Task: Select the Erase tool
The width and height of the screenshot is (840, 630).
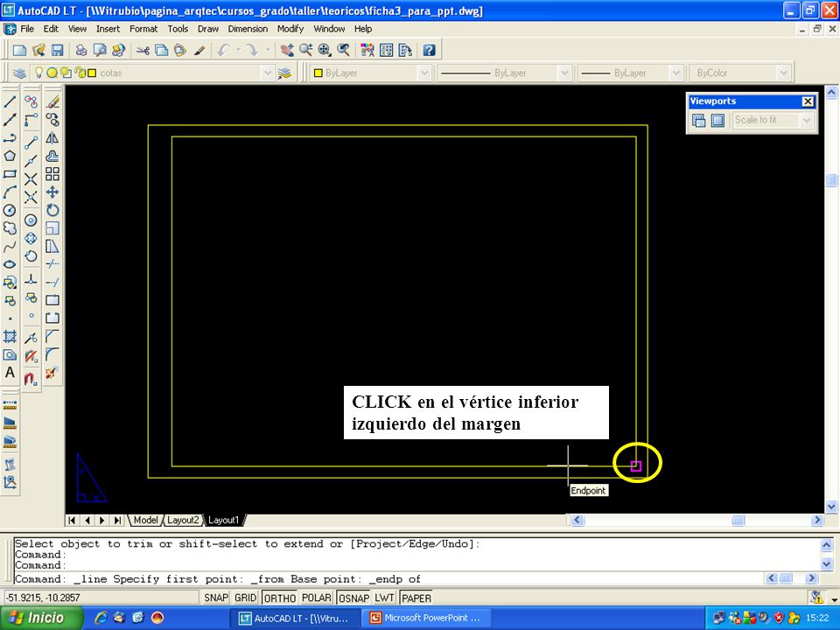Action: coord(52,101)
